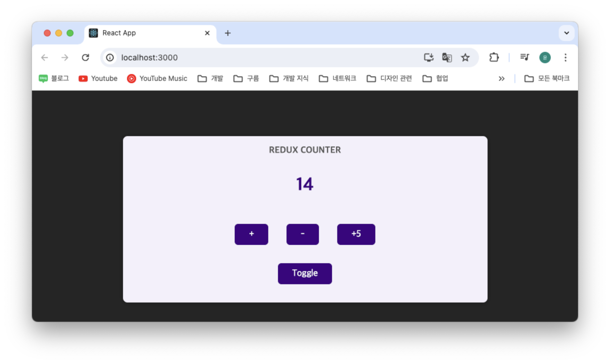The image size is (610, 364).
Task: Expand the hidden bookmarks chevron
Action: (x=501, y=79)
